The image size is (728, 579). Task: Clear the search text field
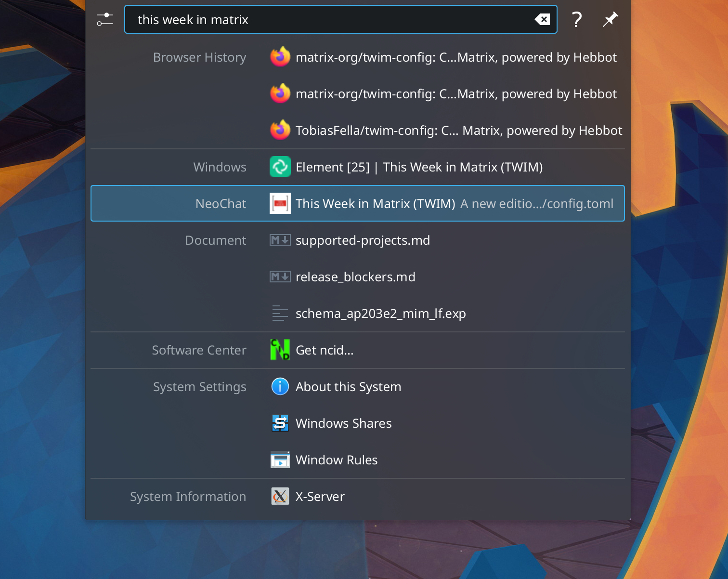(542, 20)
